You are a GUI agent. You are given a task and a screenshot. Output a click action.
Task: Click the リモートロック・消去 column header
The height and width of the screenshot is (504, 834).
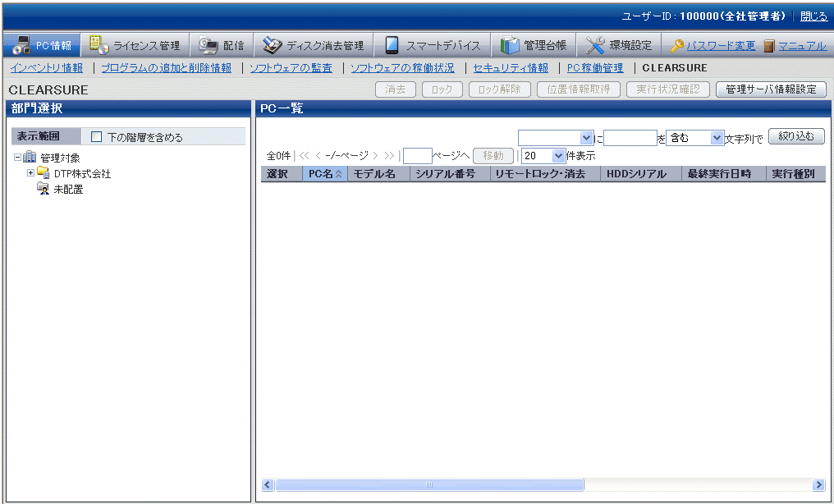point(545,174)
